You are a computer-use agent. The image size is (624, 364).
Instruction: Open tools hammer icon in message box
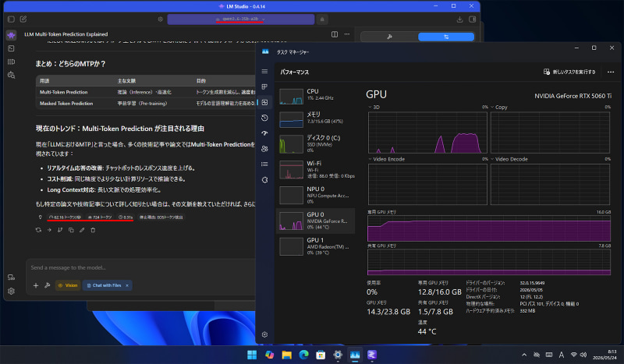coord(47,285)
